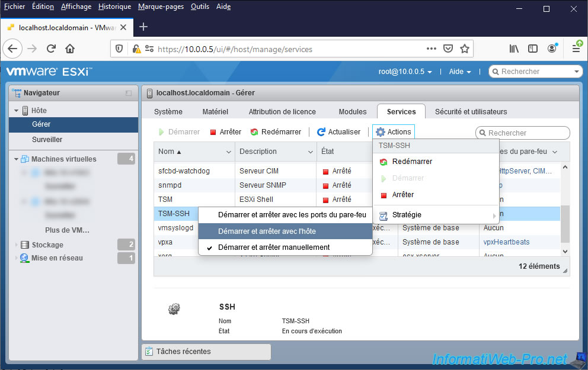The image size is (588, 370).
Task: Expand the Mise en réseau tree node
Action: click(x=16, y=258)
